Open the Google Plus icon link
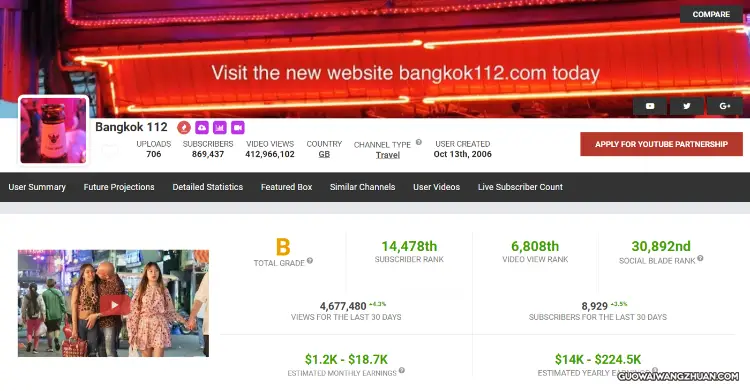The width and height of the screenshot is (750, 391). (x=725, y=106)
